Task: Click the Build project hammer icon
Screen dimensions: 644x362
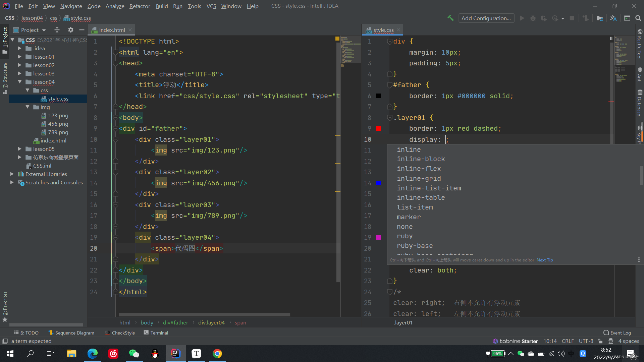Action: [450, 18]
